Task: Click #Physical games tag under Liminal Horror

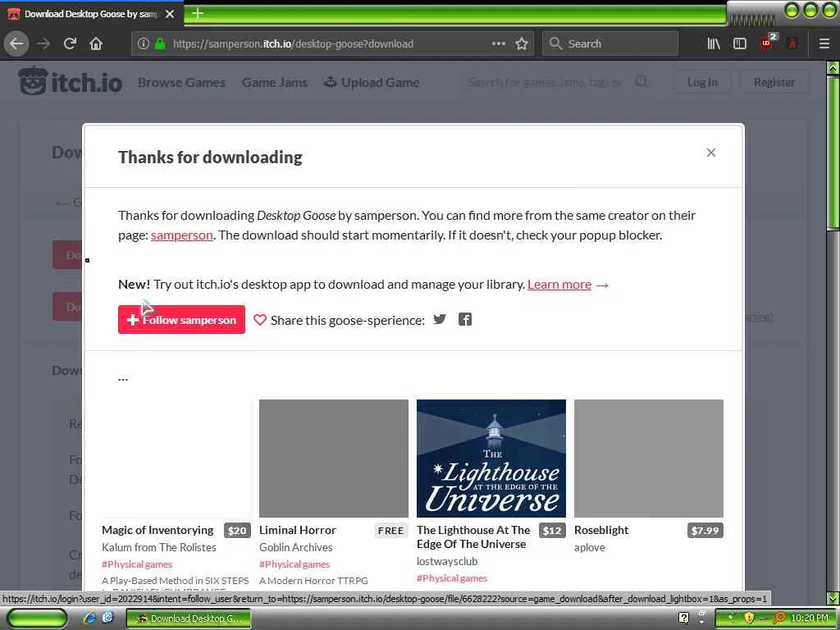Action: (294, 564)
